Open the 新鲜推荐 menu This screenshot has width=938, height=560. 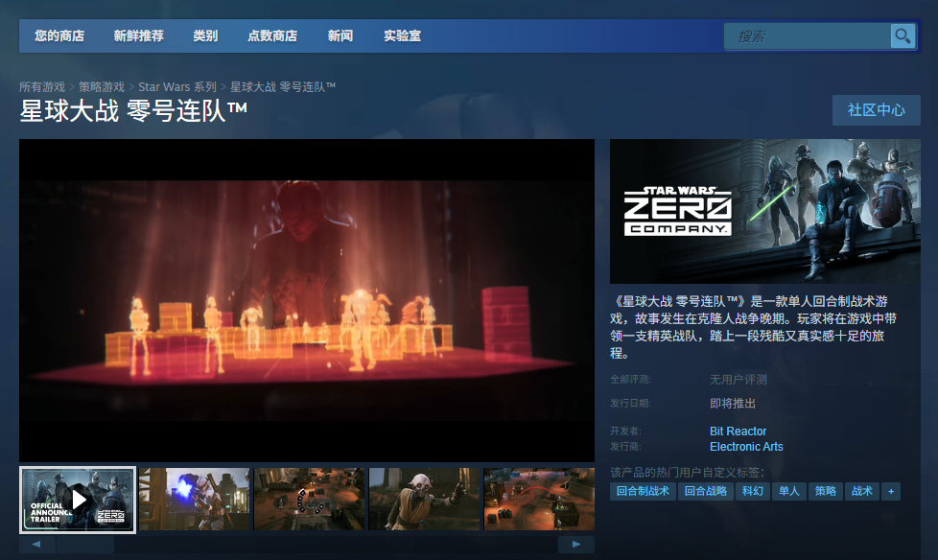coord(139,35)
